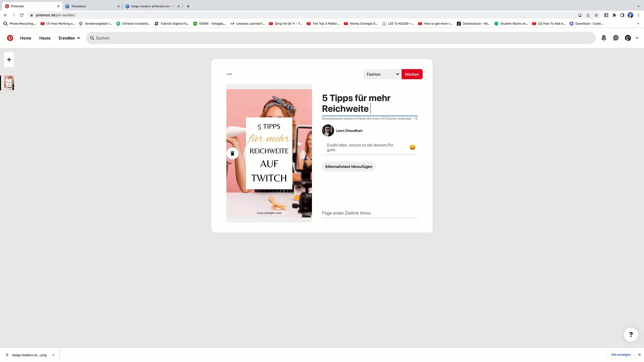Expand the Erstellen dropdown menu
This screenshot has width=644, height=362.
[69, 38]
